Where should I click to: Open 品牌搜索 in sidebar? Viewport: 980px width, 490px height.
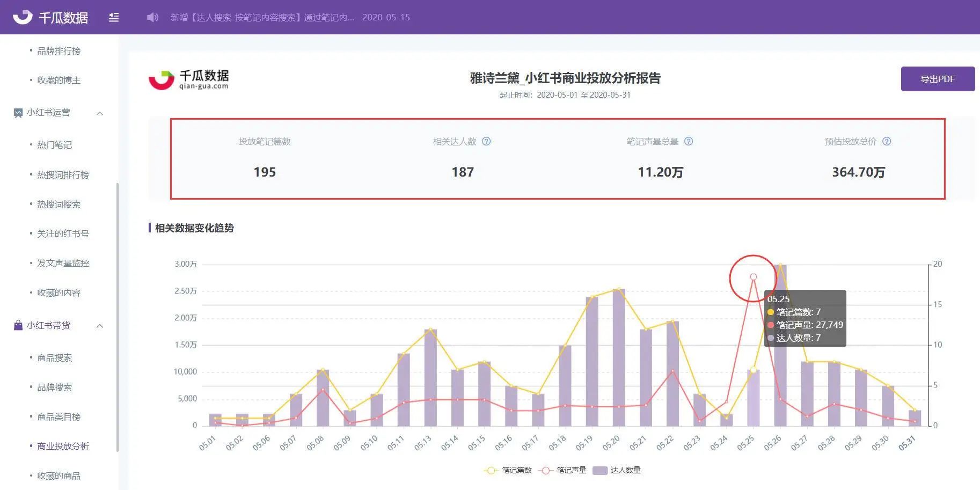pos(54,387)
